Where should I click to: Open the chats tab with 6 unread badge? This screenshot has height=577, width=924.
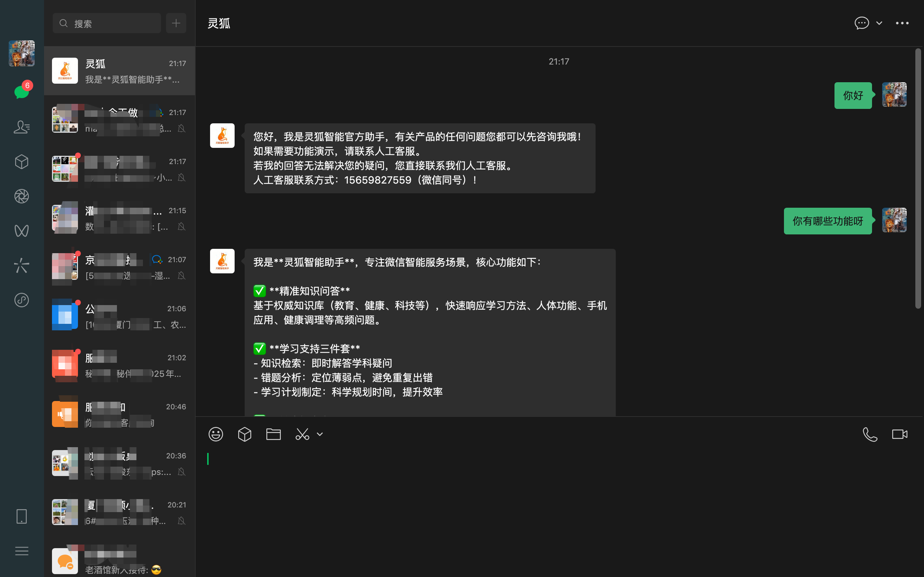click(21, 92)
